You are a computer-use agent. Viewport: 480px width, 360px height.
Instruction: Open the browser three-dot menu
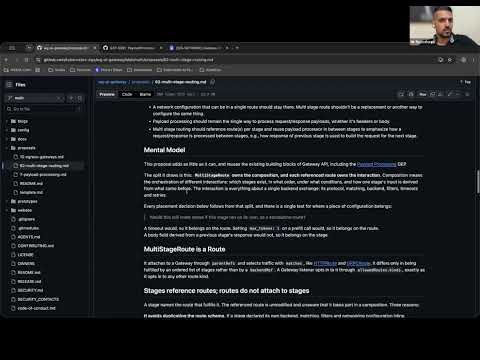click(474, 60)
